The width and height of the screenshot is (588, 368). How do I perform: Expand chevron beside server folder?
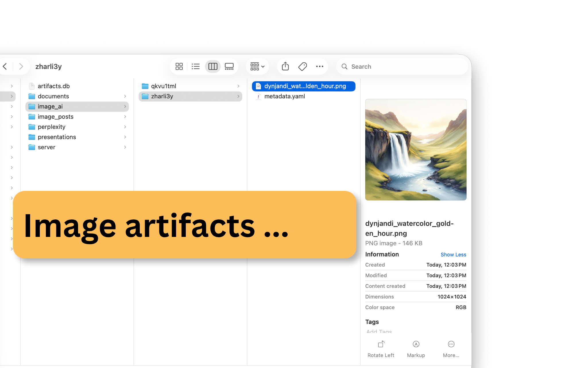click(125, 147)
